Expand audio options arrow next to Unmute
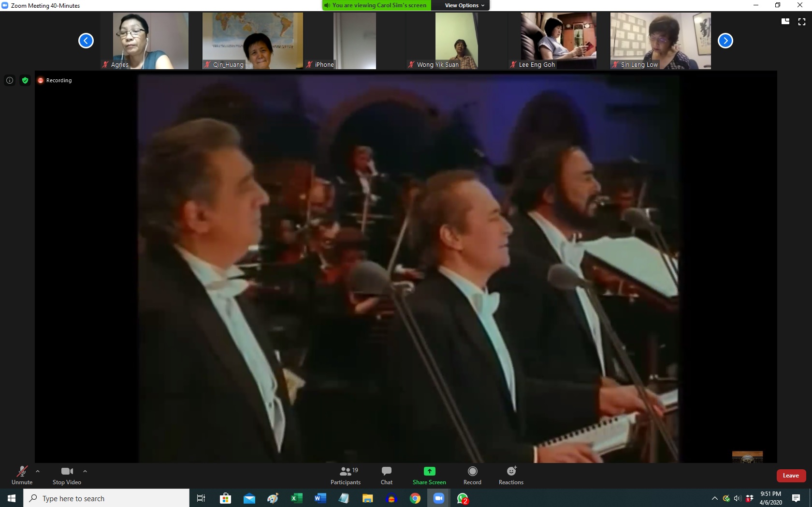Viewport: 812px width, 507px height. pos(38,471)
